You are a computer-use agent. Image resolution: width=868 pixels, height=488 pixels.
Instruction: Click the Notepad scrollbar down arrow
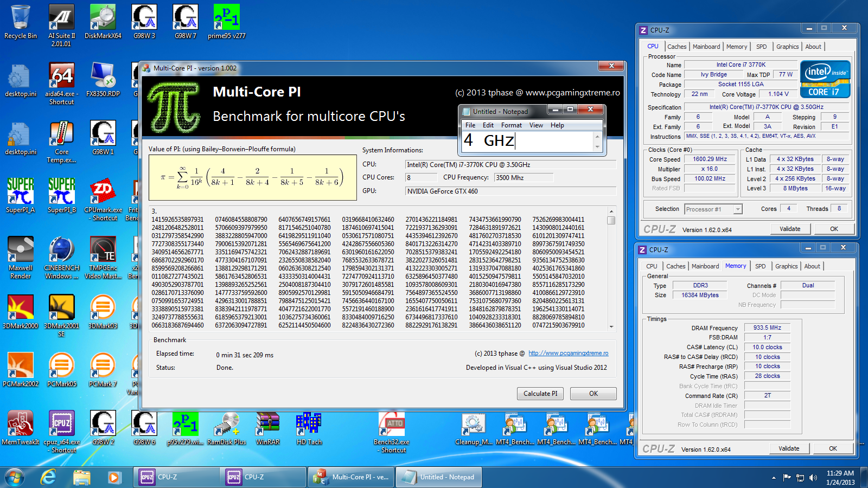click(597, 147)
